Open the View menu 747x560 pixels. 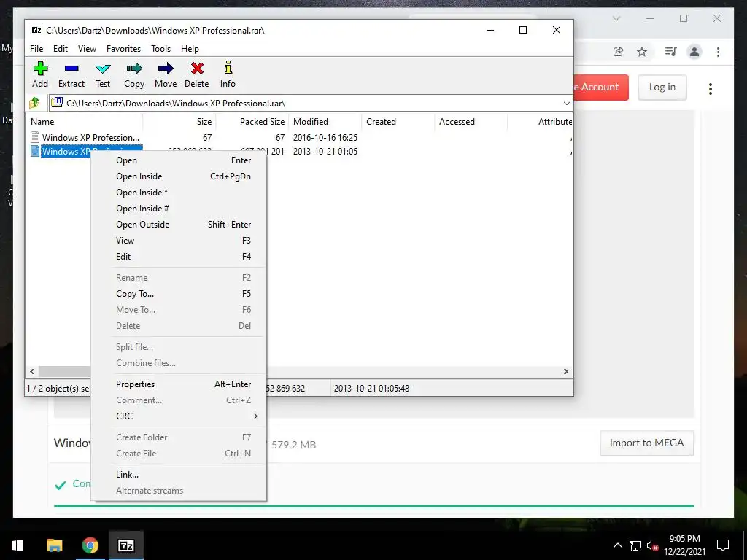pos(88,49)
